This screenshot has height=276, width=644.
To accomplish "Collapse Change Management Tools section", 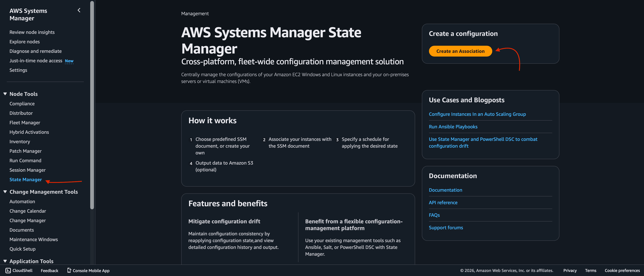I will [x=5, y=192].
